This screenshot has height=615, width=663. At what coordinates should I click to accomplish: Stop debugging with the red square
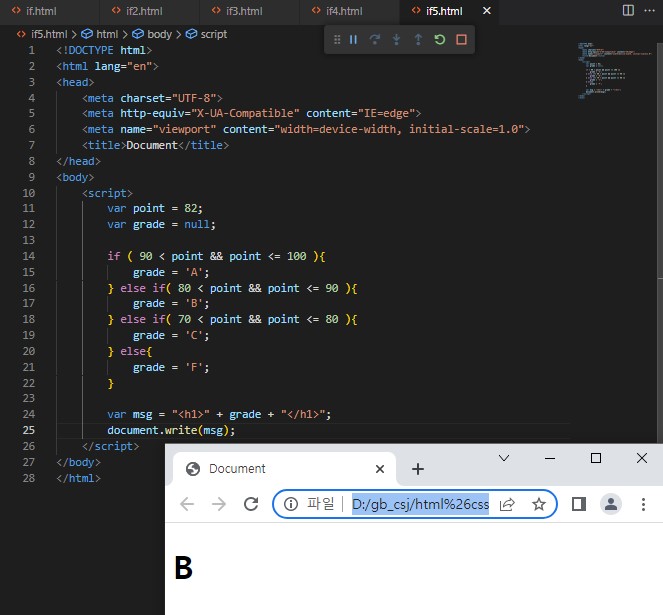click(x=461, y=40)
